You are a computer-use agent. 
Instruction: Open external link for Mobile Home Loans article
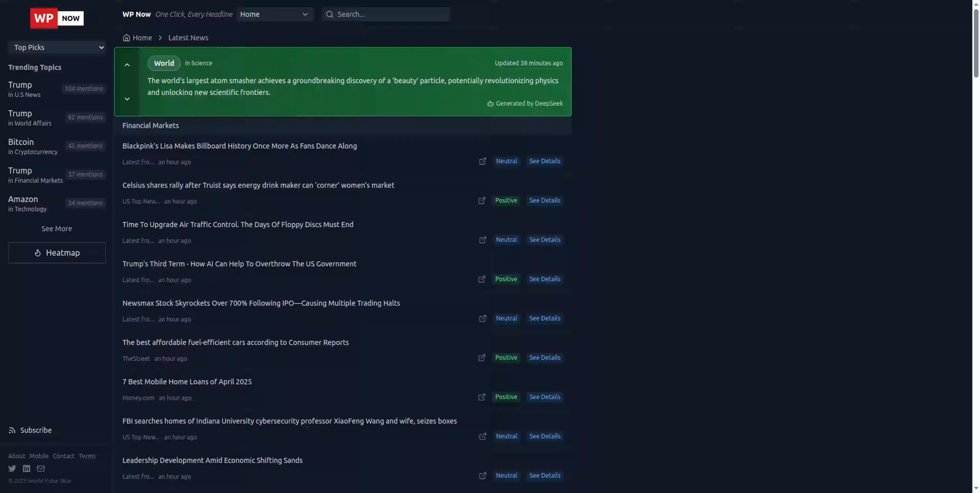(482, 397)
